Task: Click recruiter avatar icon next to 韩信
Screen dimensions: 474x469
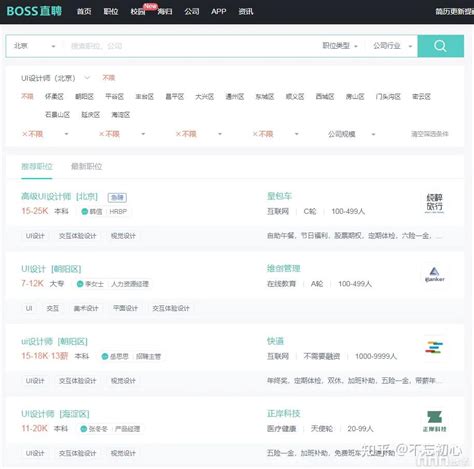Action: tap(85, 211)
